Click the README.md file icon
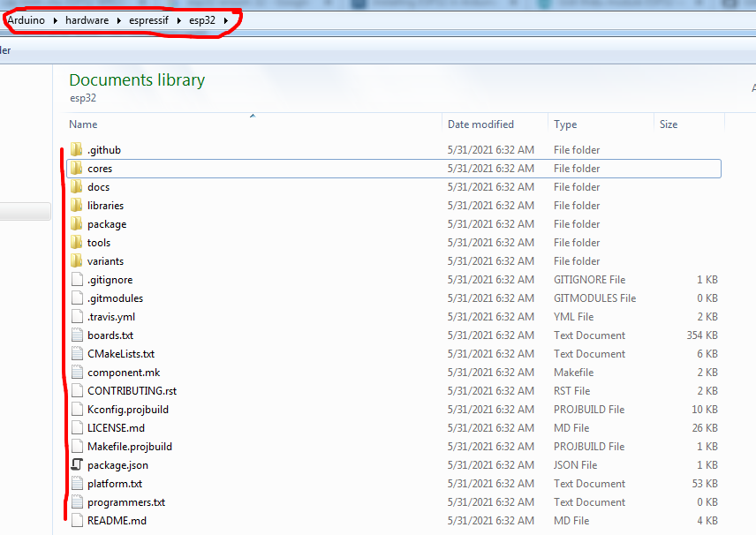The height and width of the screenshot is (535, 756). click(77, 521)
